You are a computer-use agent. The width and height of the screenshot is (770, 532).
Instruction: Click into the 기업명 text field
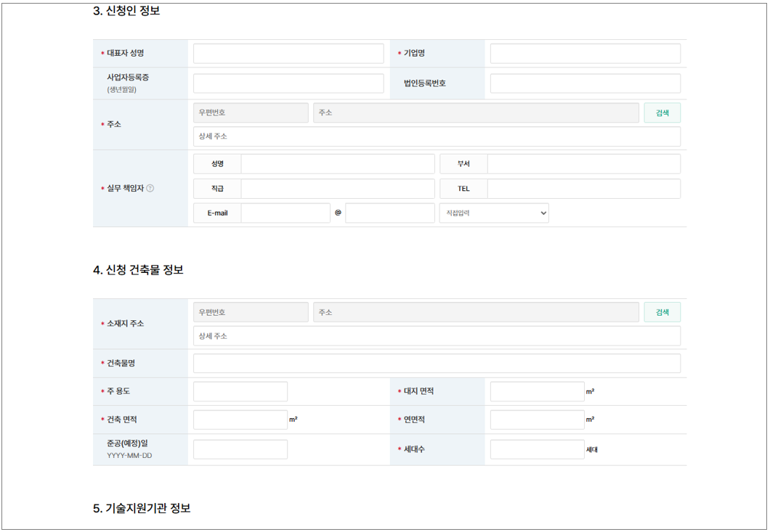585,54
